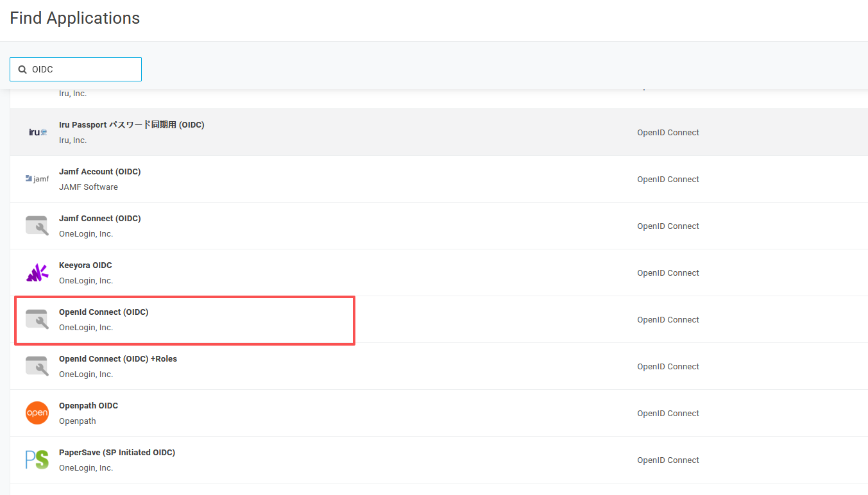Select OpenId Connect (OIDC) application
Viewport: 868px width, 495px height.
click(103, 312)
